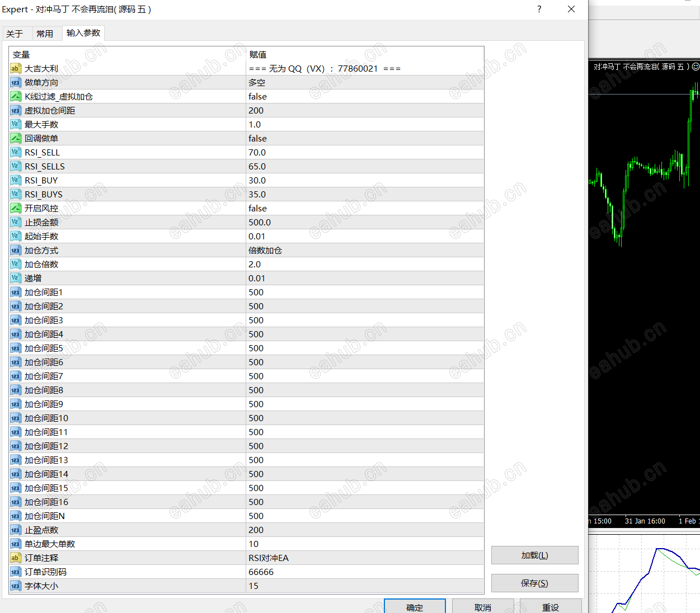Click the double-type icon beside RSI_SELL
The width and height of the screenshot is (700, 613).
point(16,152)
